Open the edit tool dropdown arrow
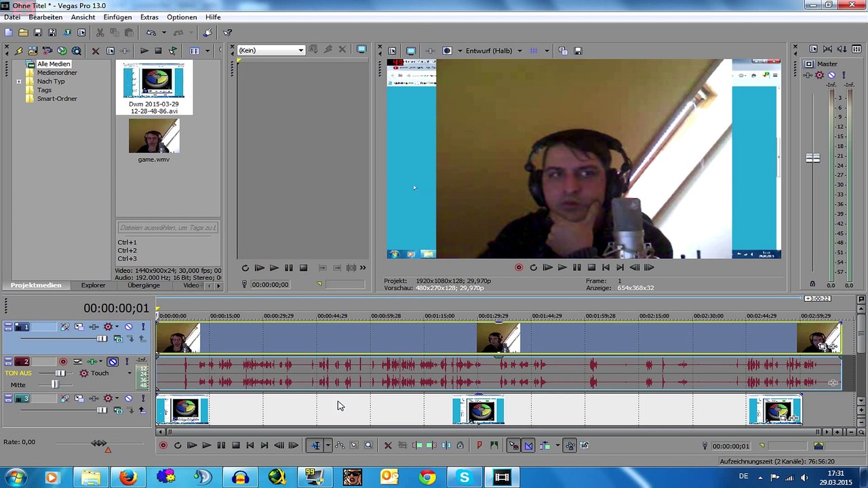This screenshot has height=488, width=868. pos(328,446)
